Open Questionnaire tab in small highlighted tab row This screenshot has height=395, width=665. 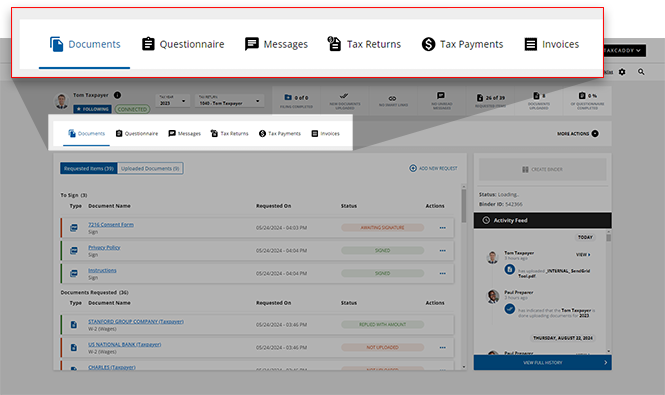tap(137, 133)
